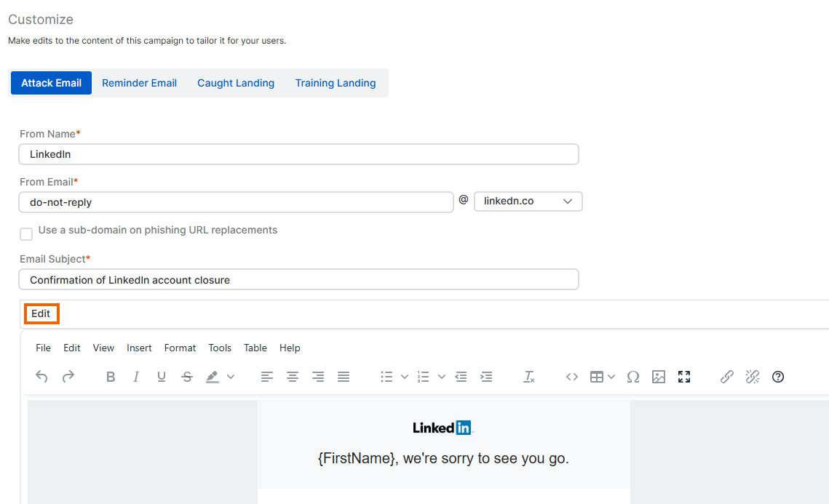Image resolution: width=829 pixels, height=504 pixels.
Task: Clear formatting with the Tx icon
Action: [x=528, y=377]
